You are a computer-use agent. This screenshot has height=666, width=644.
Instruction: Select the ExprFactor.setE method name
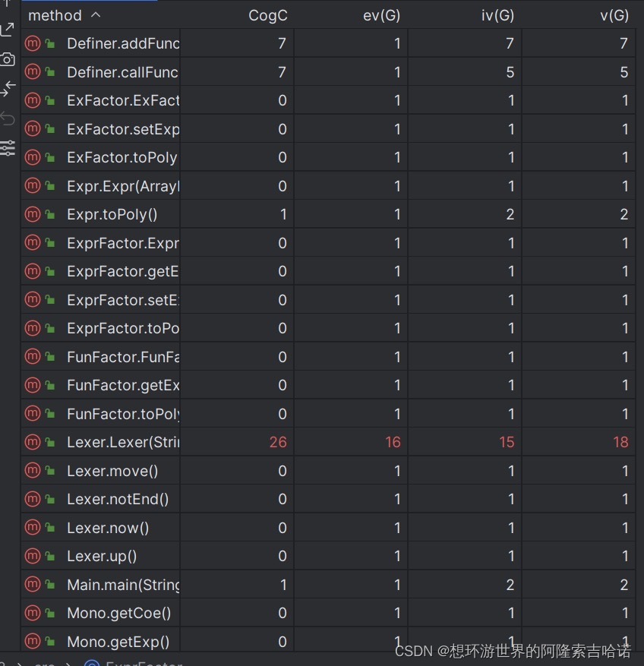pyautogui.click(x=123, y=300)
